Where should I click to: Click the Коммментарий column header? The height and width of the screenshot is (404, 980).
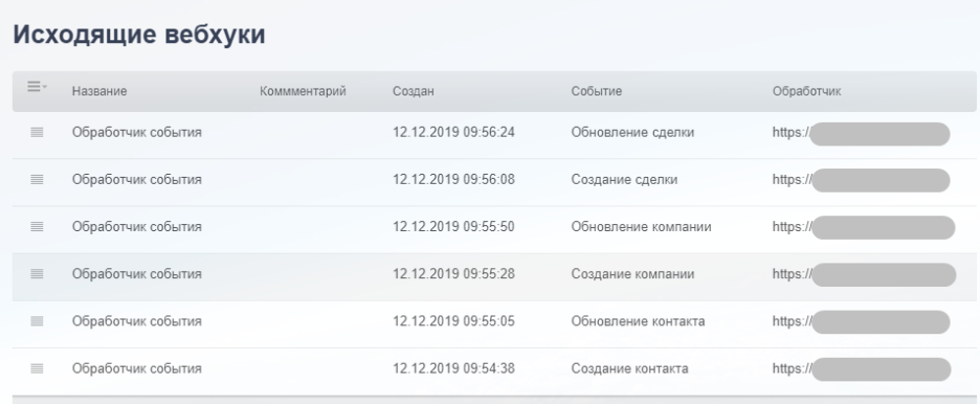coord(303,92)
